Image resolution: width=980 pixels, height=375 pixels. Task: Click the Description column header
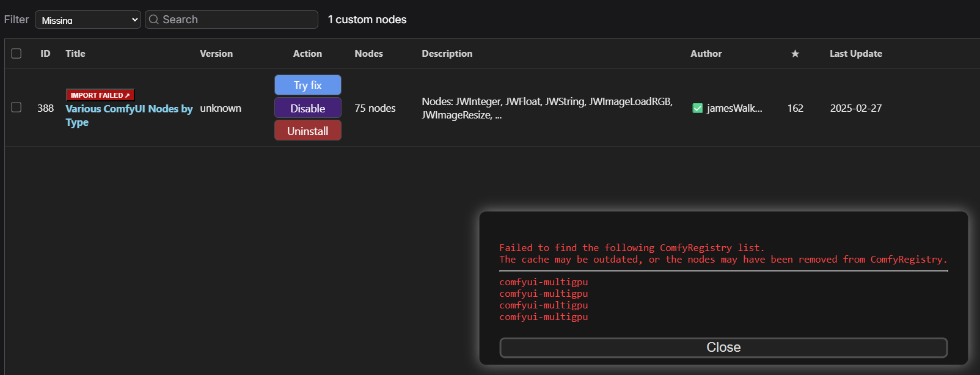447,54
